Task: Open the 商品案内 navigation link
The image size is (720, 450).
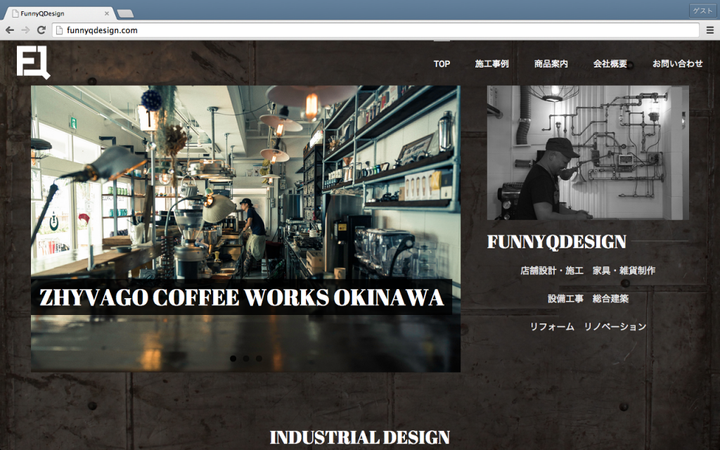Action: click(x=551, y=64)
